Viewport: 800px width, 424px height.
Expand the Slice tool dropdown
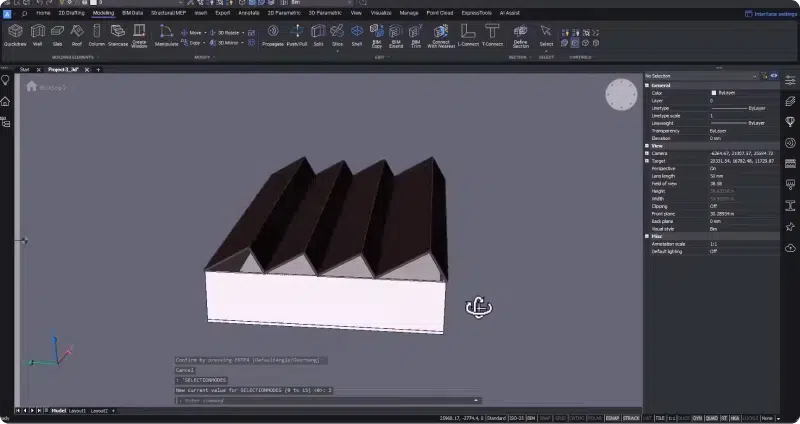pos(337,51)
